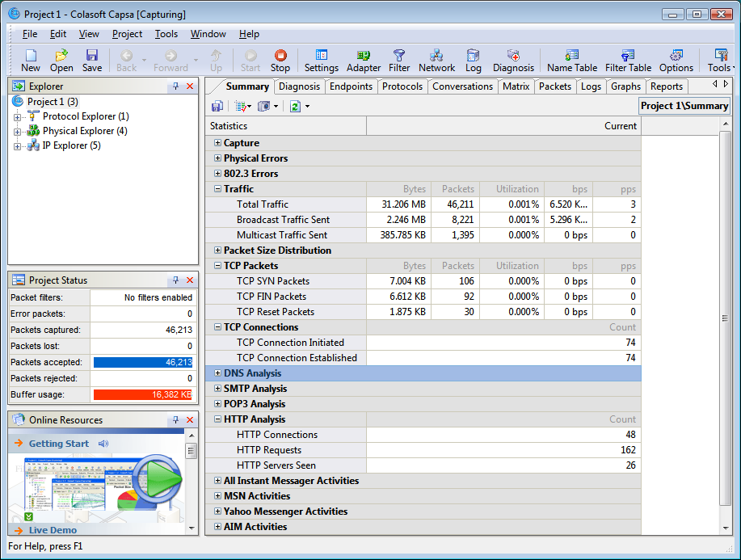This screenshot has width=741, height=560.
Task: Open the Filter toolbar tool
Action: (399, 61)
